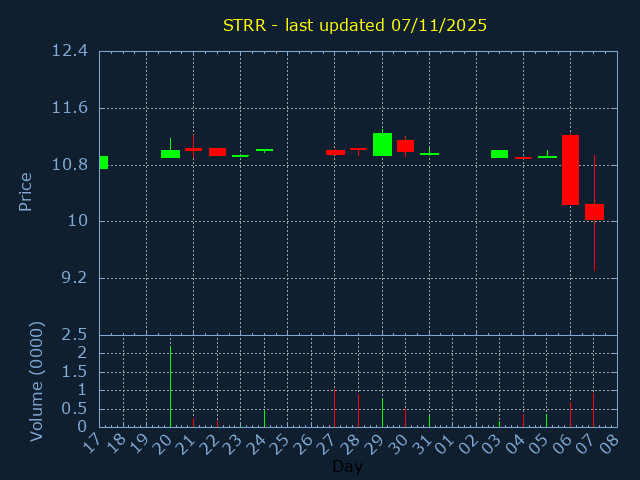
Task: Select the day 17 tick label on x-axis
Action: [x=93, y=443]
